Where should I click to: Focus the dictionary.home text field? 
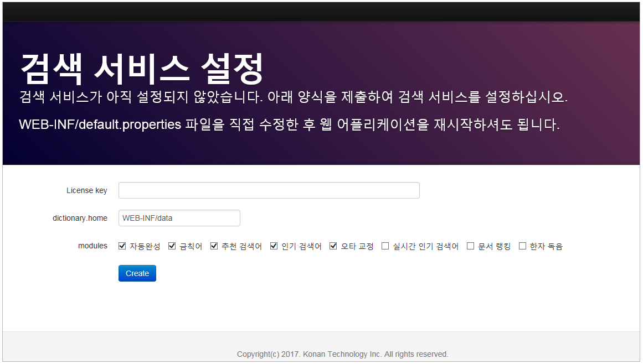[179, 218]
